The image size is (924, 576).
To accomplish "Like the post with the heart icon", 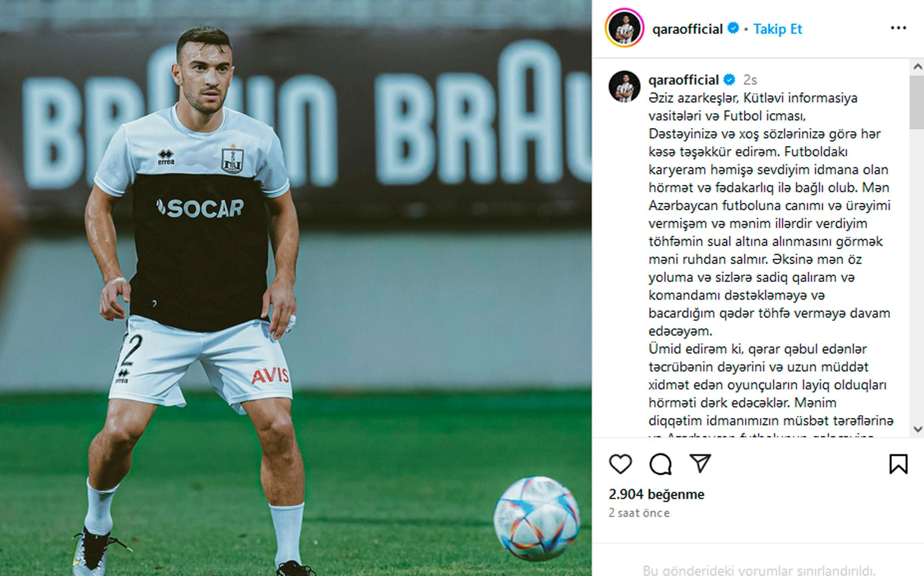I will point(620,464).
